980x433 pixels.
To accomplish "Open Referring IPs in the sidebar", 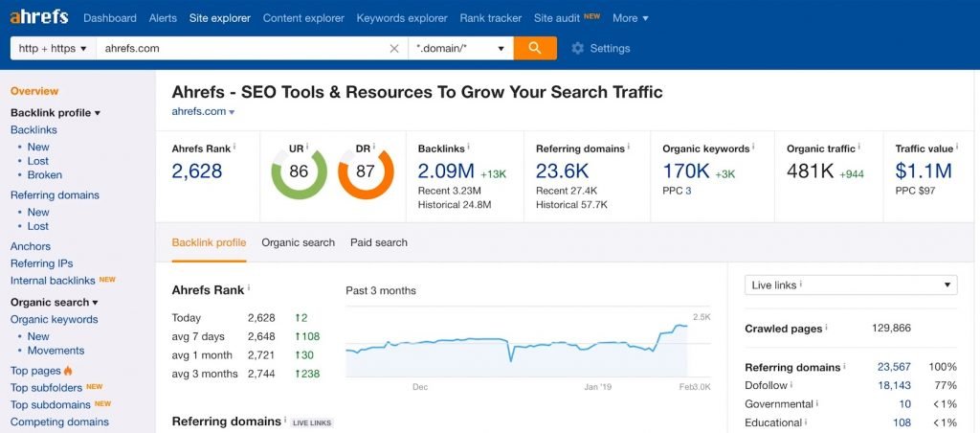I will [x=42, y=263].
